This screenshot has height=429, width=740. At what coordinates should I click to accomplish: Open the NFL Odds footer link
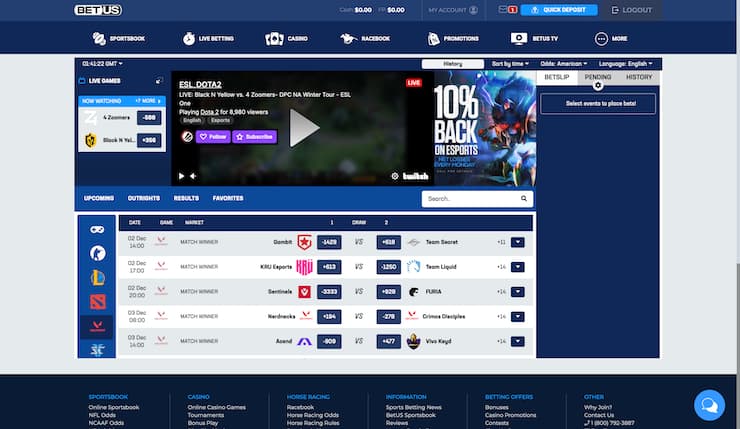pyautogui.click(x=102, y=415)
